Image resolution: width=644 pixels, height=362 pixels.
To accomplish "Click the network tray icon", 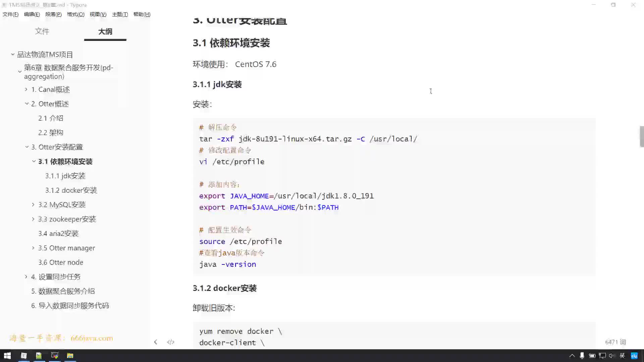I will pos(602,356).
